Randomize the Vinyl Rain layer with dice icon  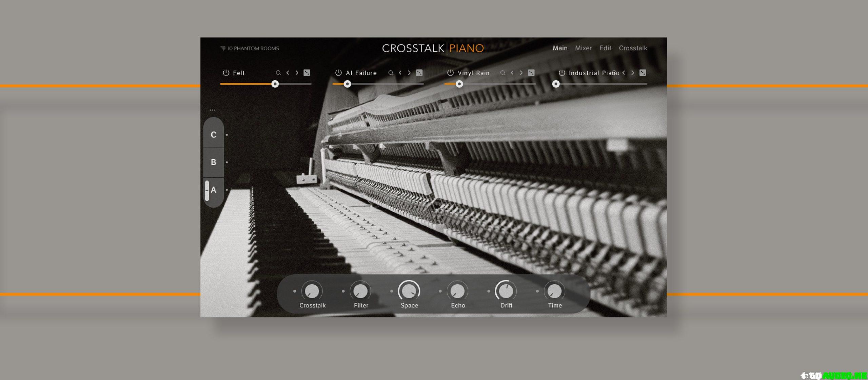(x=531, y=73)
